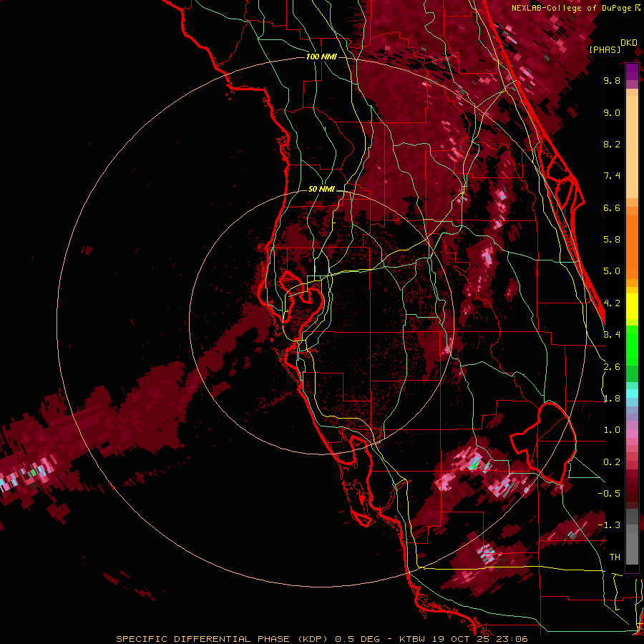This screenshot has height=644, width=644.
Task: Click the 9.0 scale value
Action: 612,112
